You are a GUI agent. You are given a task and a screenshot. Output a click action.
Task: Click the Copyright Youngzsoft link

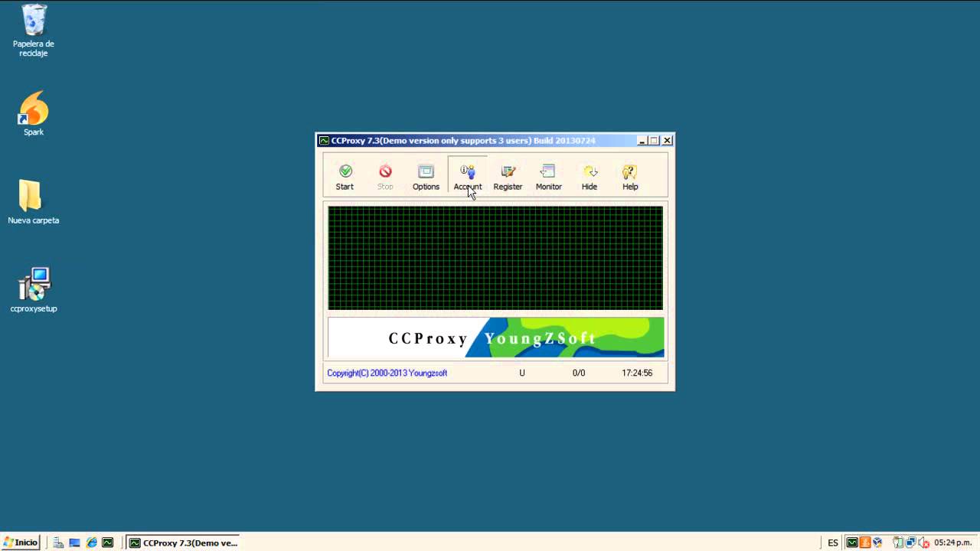387,373
